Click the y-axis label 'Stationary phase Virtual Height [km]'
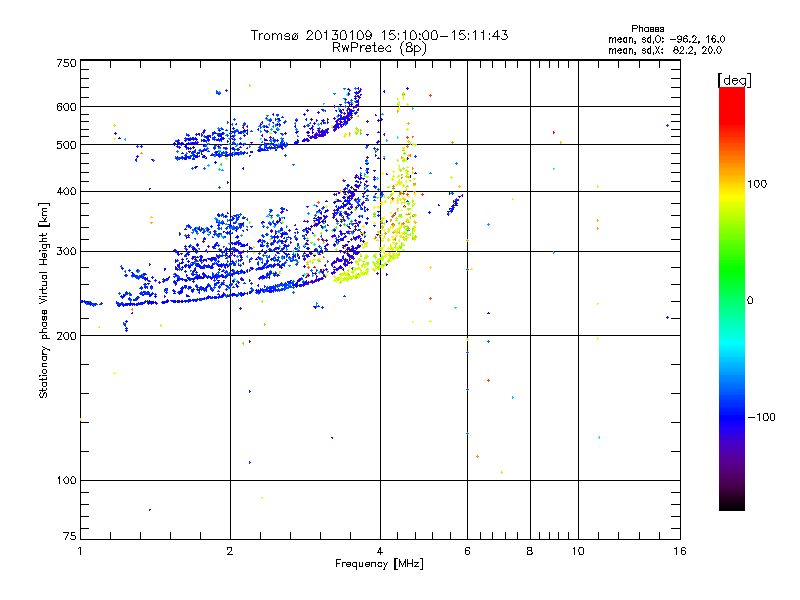800x600 pixels. (43, 300)
